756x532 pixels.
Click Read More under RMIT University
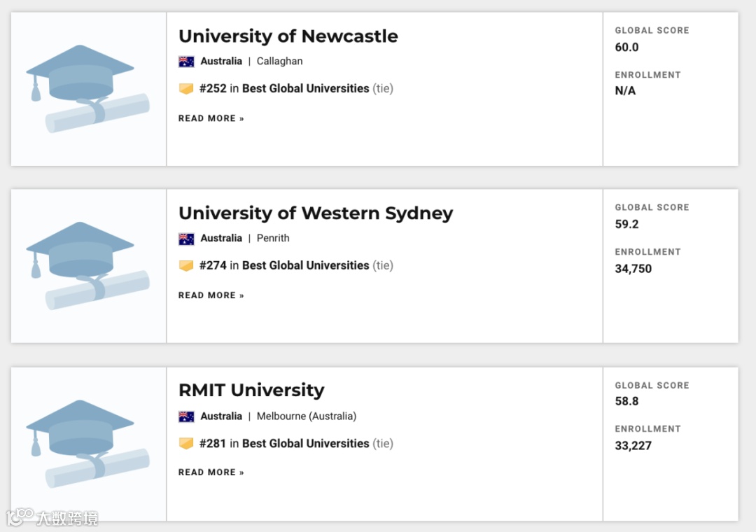(x=211, y=472)
